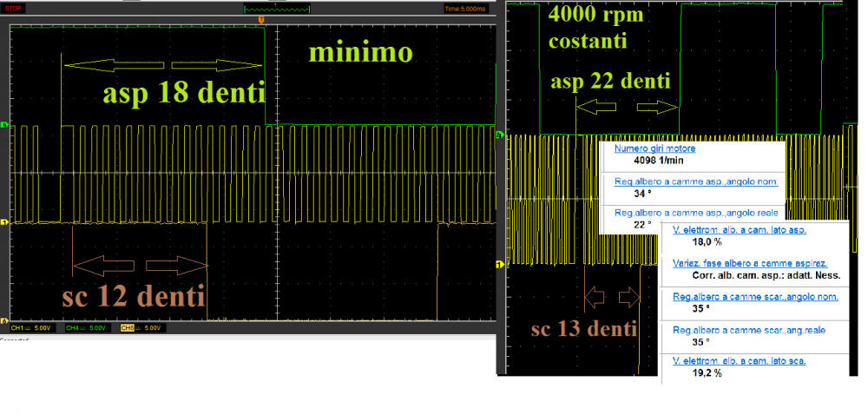Select the orange trigger position marker T
The width and height of the screenshot is (868, 415).
261,20
